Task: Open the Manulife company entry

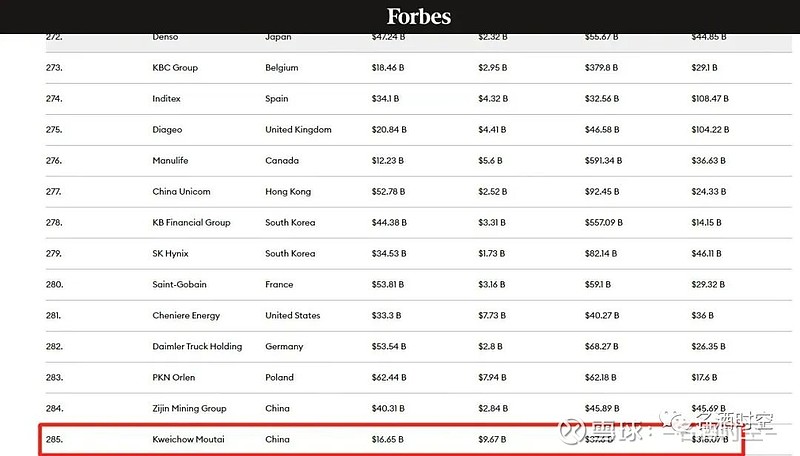Action: point(170,161)
